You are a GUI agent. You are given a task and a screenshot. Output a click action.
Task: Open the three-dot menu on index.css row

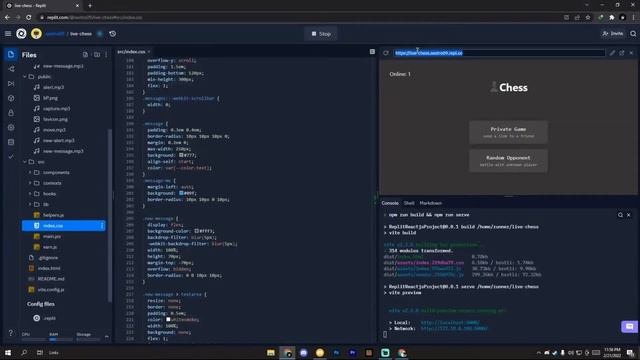click(x=102, y=225)
